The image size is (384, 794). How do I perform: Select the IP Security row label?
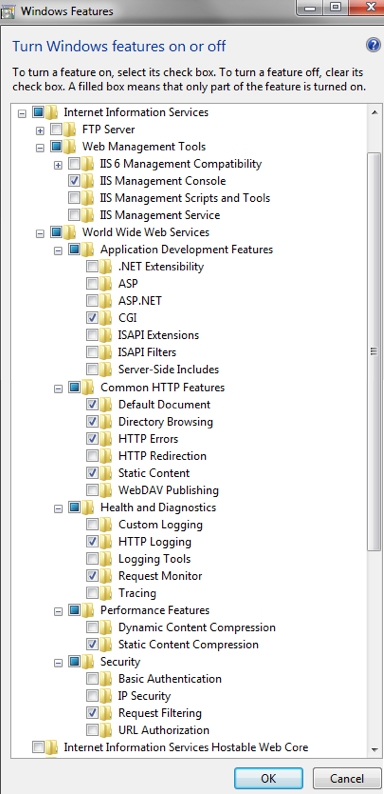click(144, 696)
